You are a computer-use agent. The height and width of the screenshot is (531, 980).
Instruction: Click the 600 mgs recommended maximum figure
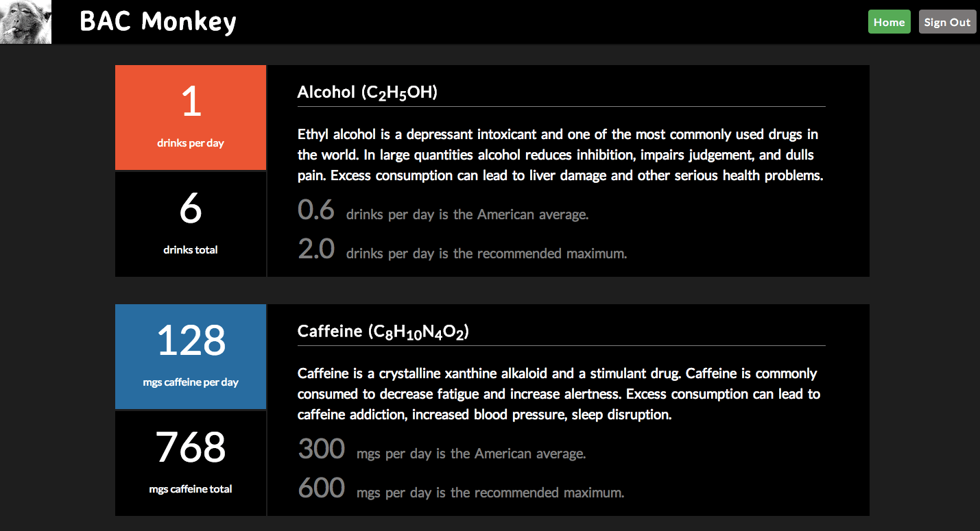[322, 488]
